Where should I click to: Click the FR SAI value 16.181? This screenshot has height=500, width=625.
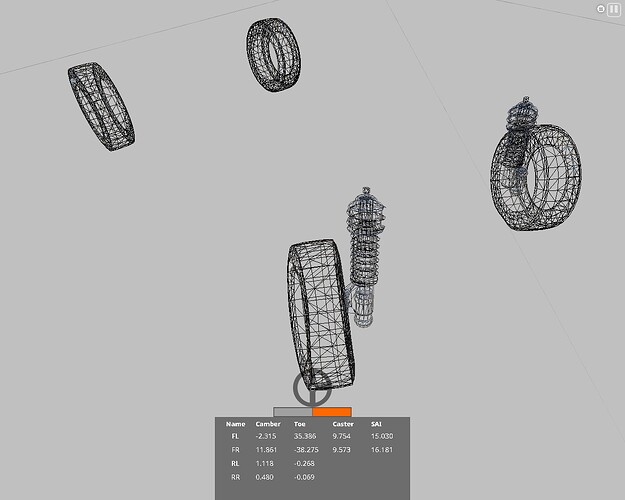coord(382,451)
